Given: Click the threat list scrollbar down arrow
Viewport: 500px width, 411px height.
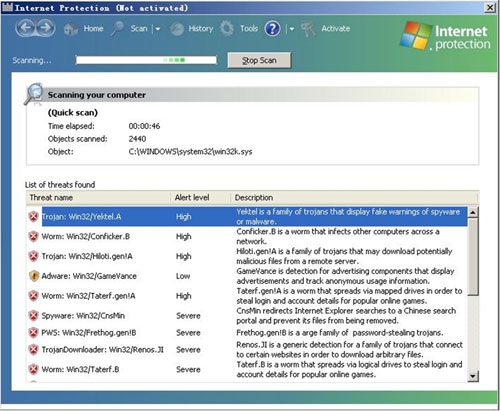Looking at the screenshot, I should 473,376.
